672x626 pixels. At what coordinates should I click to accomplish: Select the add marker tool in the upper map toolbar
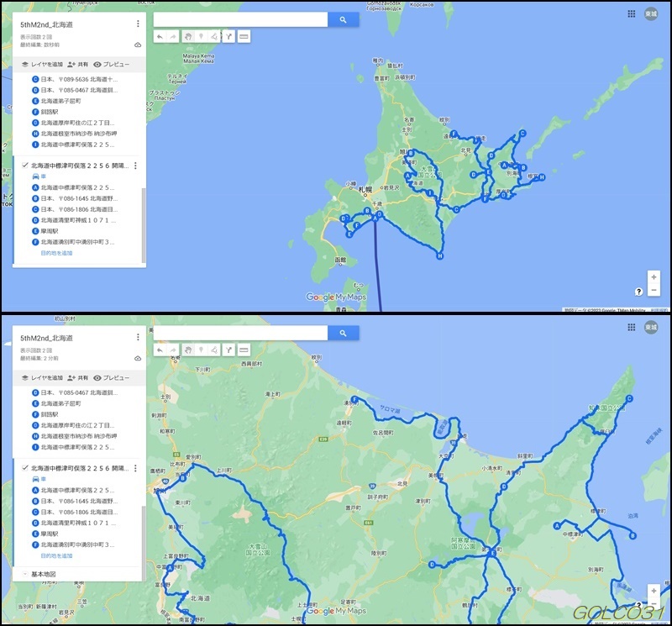201,37
